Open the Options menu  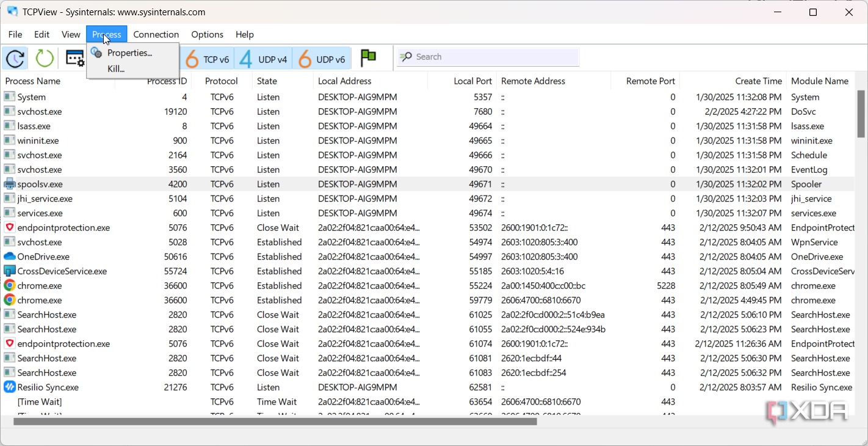[208, 34]
